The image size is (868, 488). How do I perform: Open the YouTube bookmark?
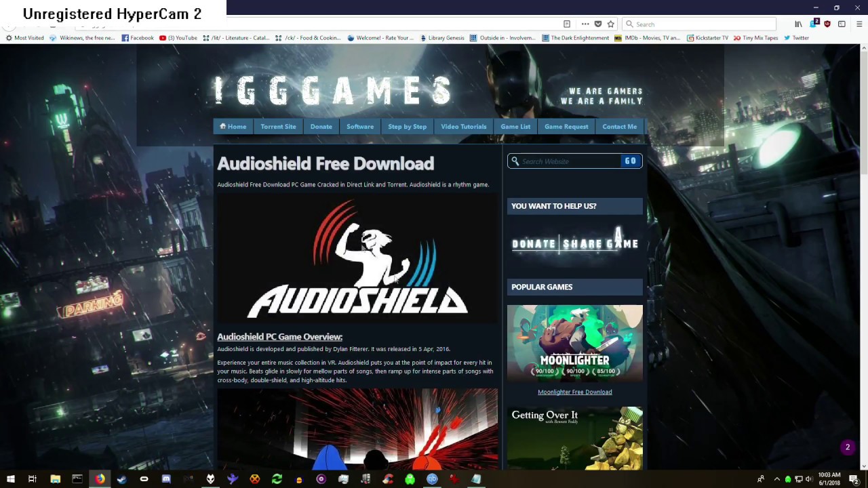(x=178, y=38)
